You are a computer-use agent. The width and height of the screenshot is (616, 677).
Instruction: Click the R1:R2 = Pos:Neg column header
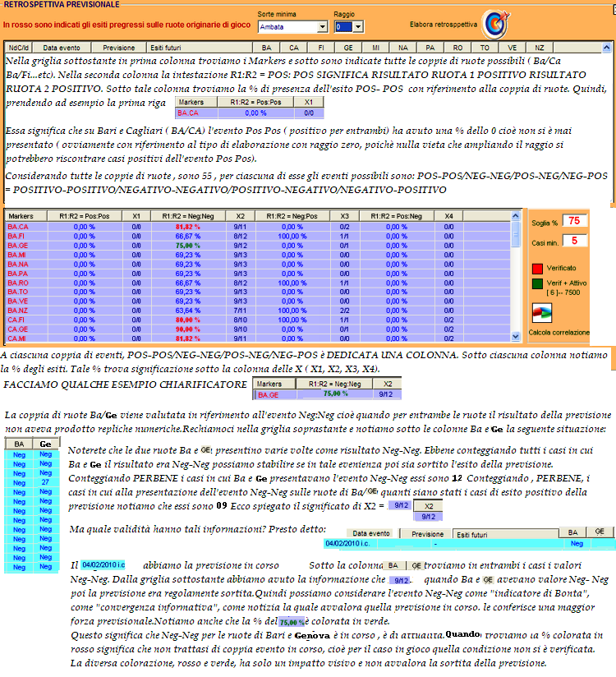(396, 216)
